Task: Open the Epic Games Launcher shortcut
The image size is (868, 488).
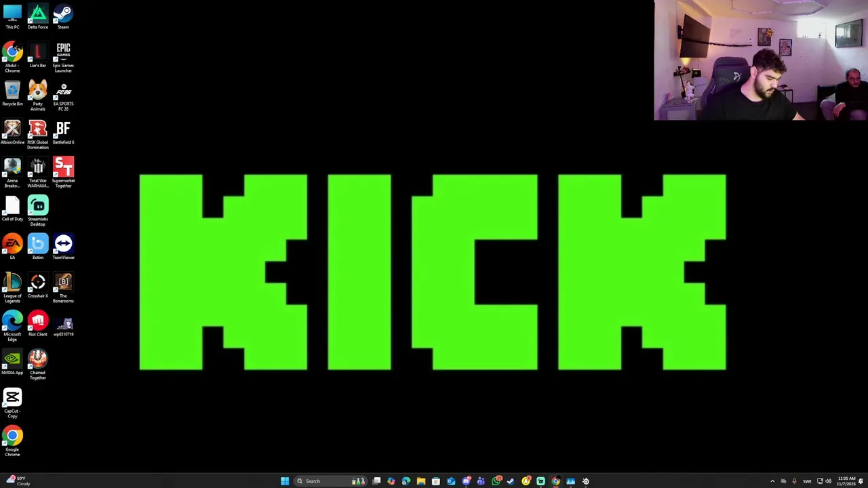Action: [63, 58]
